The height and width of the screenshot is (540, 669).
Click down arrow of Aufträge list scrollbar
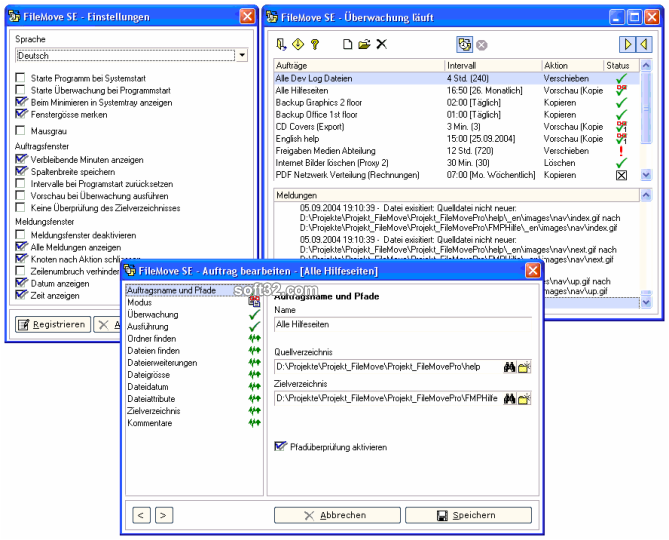pyautogui.click(x=646, y=175)
